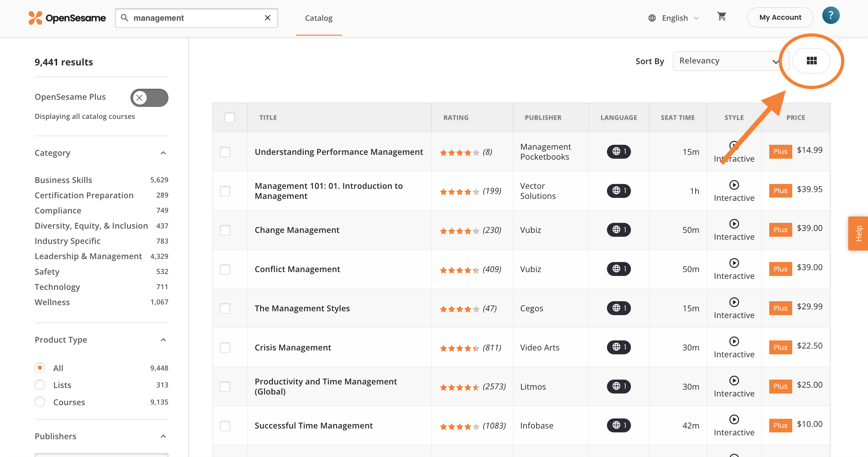
Task: Open My Account button
Action: point(780,17)
